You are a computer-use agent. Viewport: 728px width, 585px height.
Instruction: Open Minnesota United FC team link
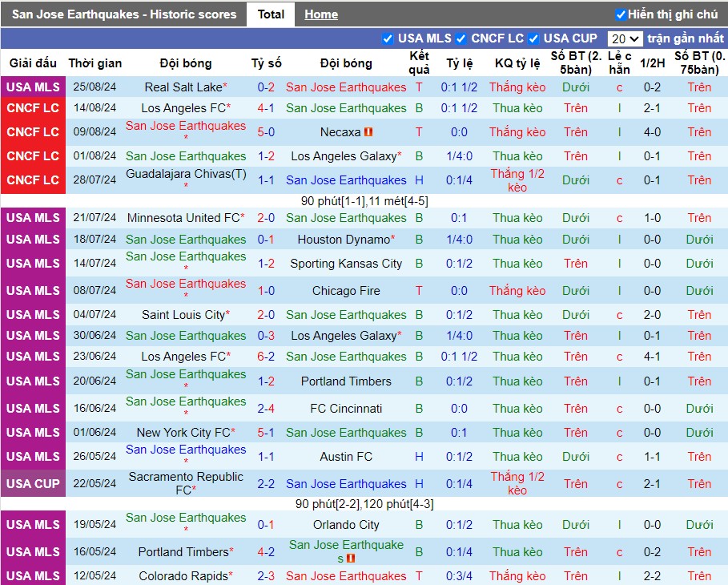[183, 217]
